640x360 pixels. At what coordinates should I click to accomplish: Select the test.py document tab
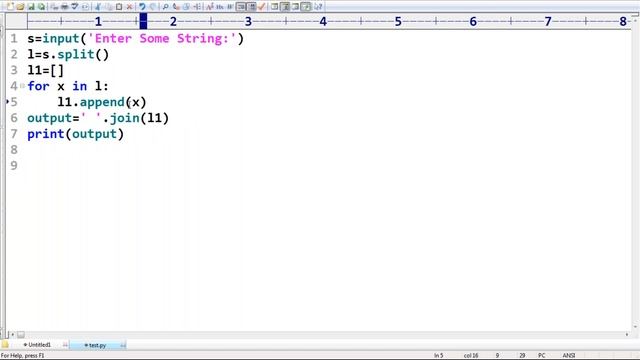[97, 345]
